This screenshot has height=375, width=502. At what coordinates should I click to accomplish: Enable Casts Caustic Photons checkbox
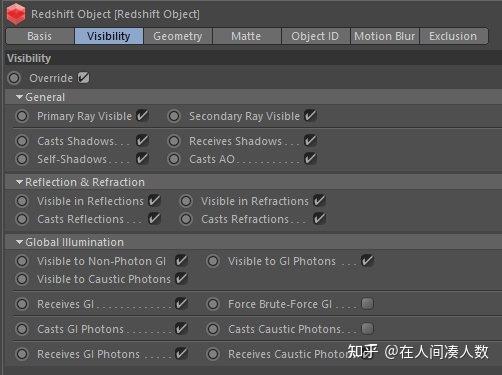click(367, 329)
